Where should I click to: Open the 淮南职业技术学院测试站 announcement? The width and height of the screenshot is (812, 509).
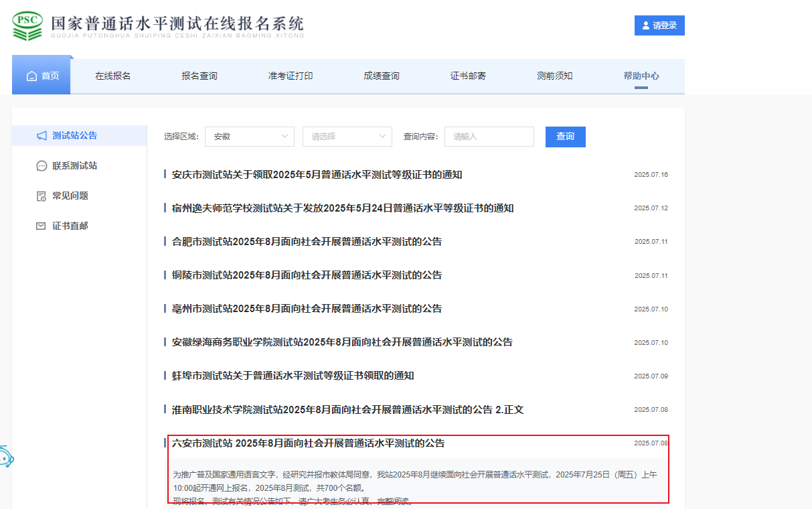348,409
